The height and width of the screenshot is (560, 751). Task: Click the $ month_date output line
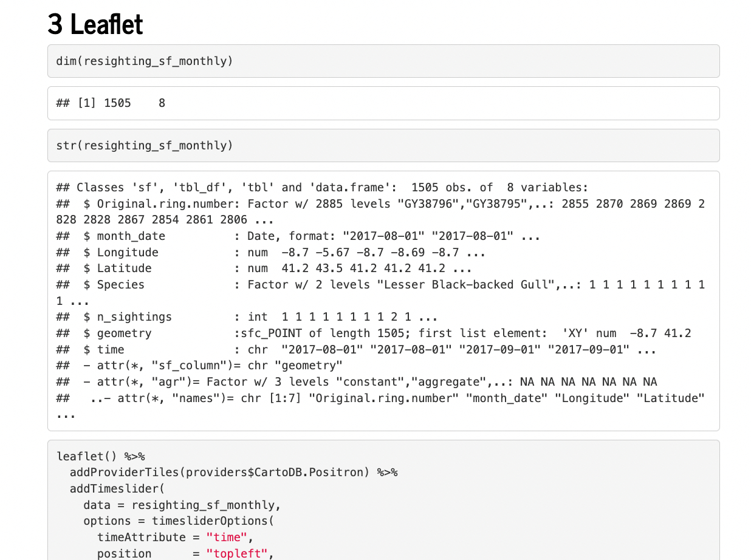[x=298, y=236]
